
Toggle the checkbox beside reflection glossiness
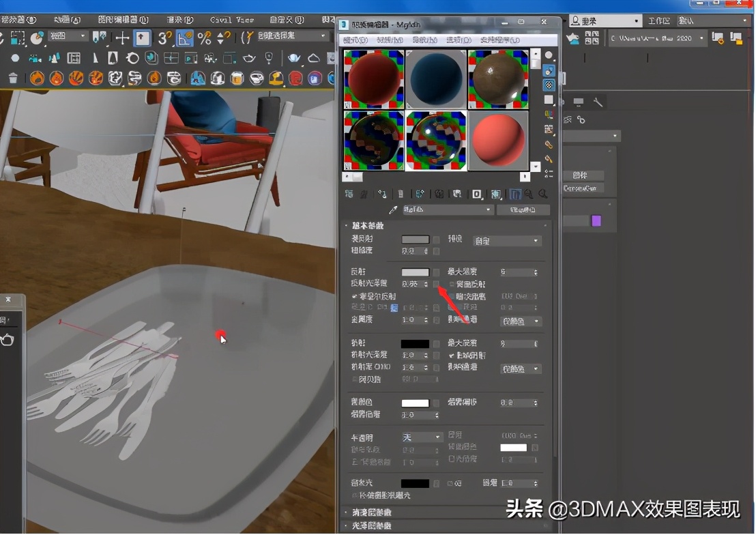pyautogui.click(x=436, y=284)
